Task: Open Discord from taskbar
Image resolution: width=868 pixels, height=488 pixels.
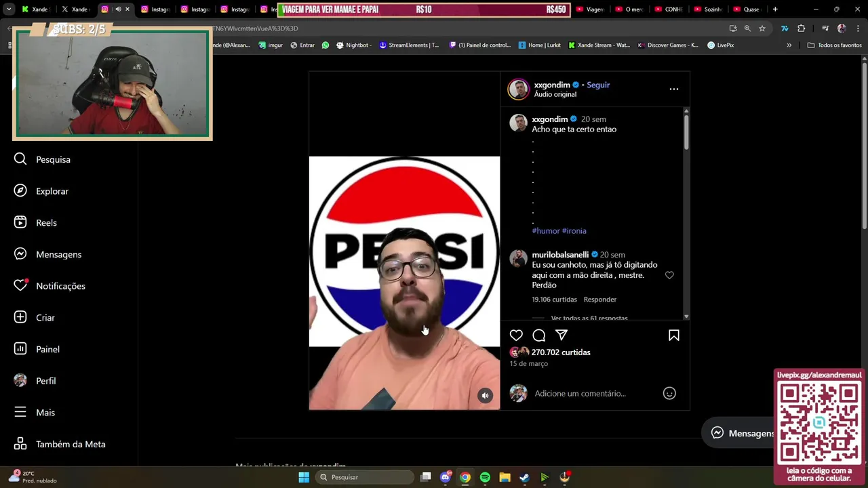Action: tap(446, 477)
